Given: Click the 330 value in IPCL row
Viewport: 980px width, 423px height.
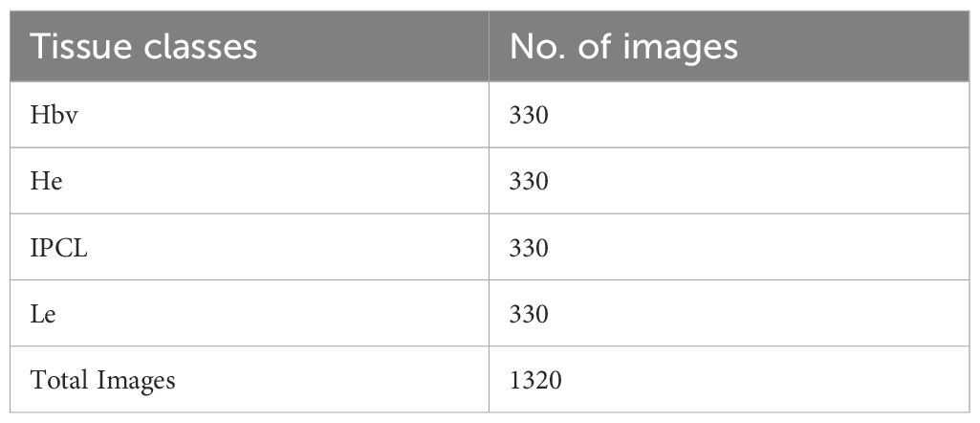Looking at the screenshot, I should [x=529, y=248].
